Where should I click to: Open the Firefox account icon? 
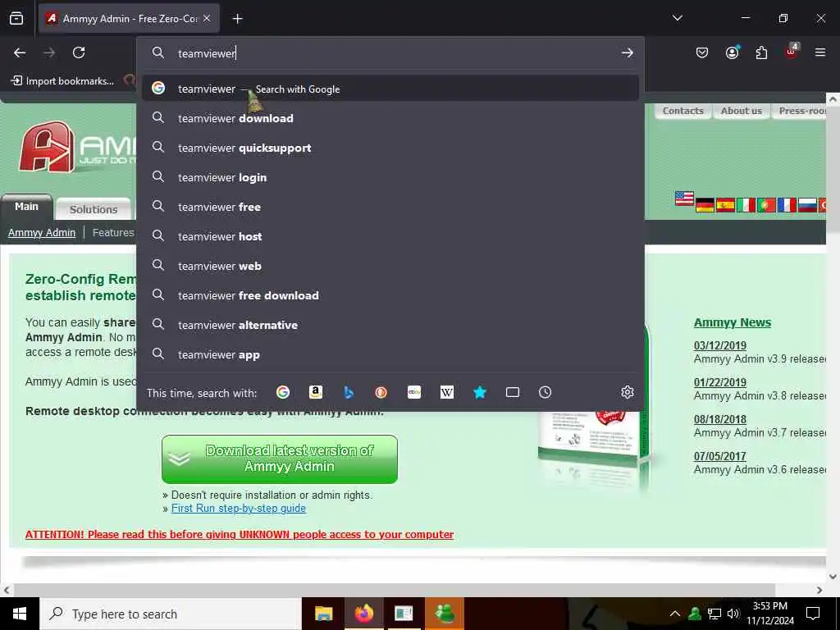(732, 52)
